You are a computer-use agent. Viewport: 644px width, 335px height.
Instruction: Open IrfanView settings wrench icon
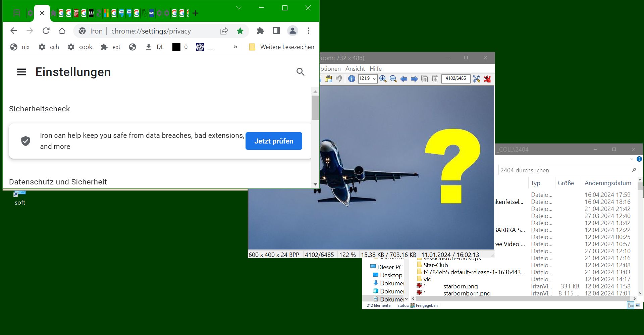pos(477,79)
